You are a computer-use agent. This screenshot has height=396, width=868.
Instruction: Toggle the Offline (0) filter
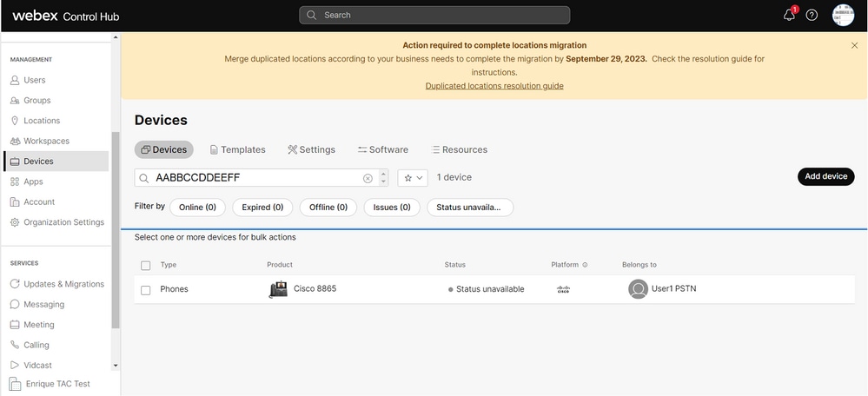(x=328, y=208)
